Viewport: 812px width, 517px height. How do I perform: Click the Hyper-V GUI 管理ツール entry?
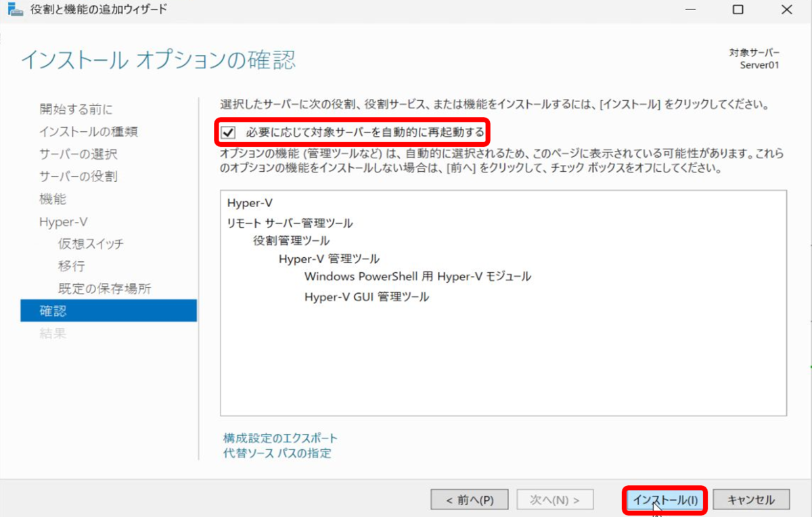[366, 297]
